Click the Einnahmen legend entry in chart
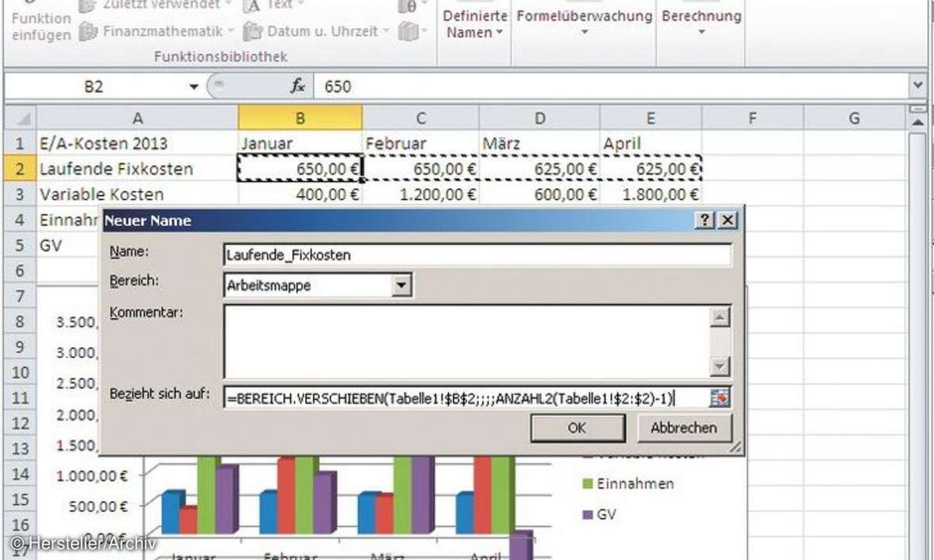Viewport: 934px width, 560px height. (x=628, y=484)
